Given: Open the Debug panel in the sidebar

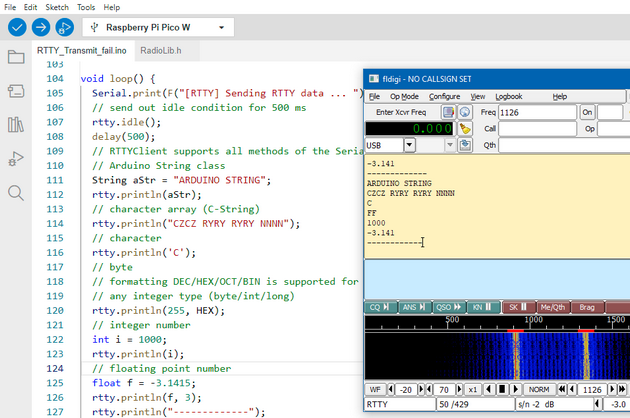Looking at the screenshot, I should [x=16, y=159].
